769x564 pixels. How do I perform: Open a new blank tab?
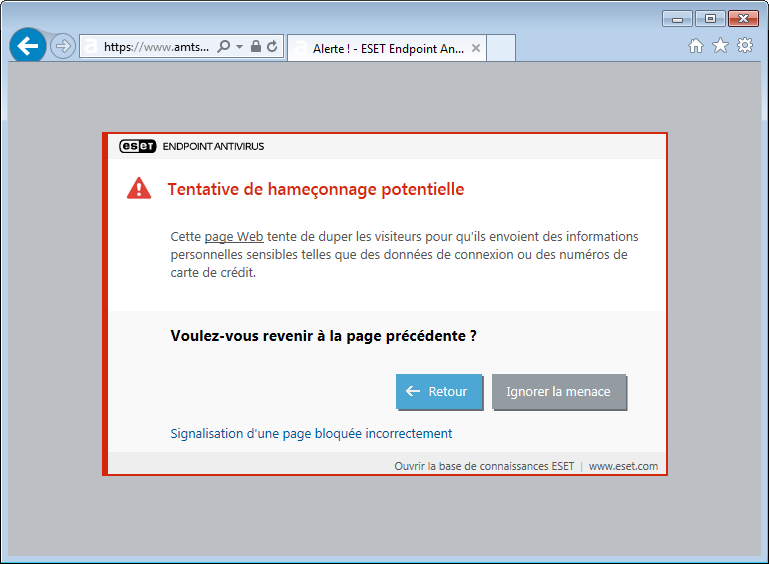[501, 48]
